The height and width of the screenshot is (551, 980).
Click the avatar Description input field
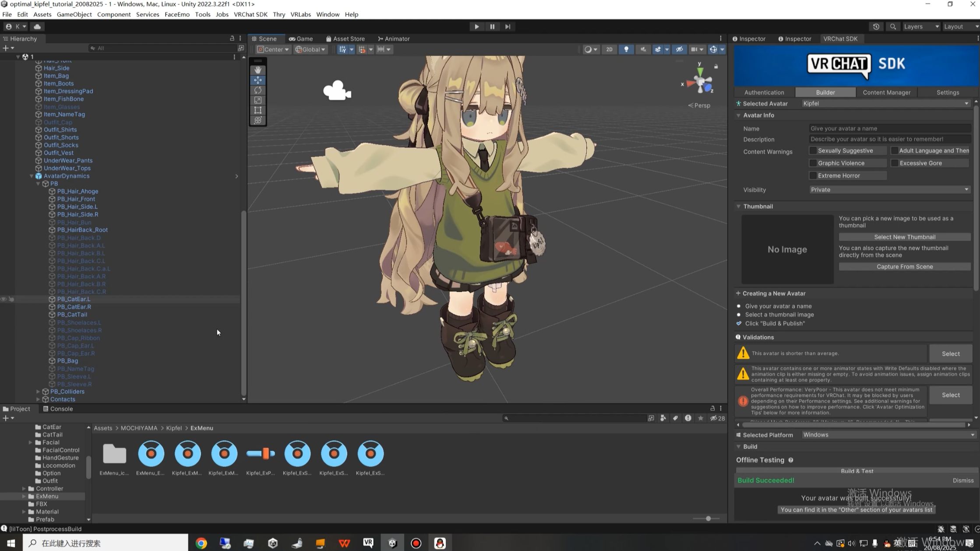(889, 139)
